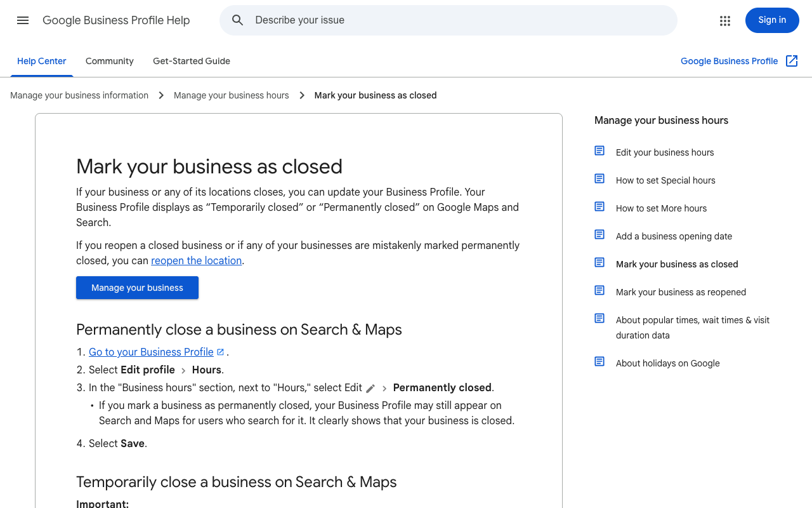The image size is (812, 508).
Task: Click the 'Mark your business as closed' page heading
Action: (x=209, y=166)
